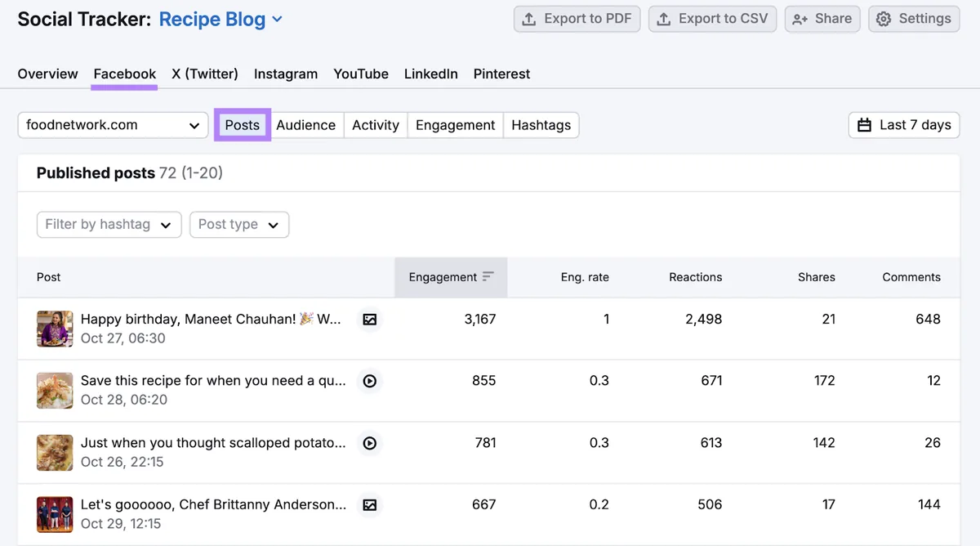Image resolution: width=980 pixels, height=546 pixels.
Task: Open the Maneet Chauhan birthday post thumbnail
Action: point(55,329)
